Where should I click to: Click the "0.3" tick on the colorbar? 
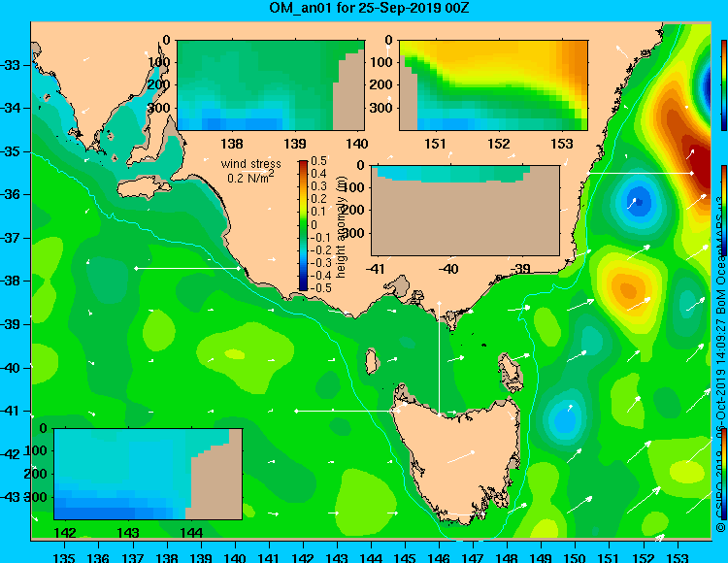pyautogui.click(x=318, y=186)
